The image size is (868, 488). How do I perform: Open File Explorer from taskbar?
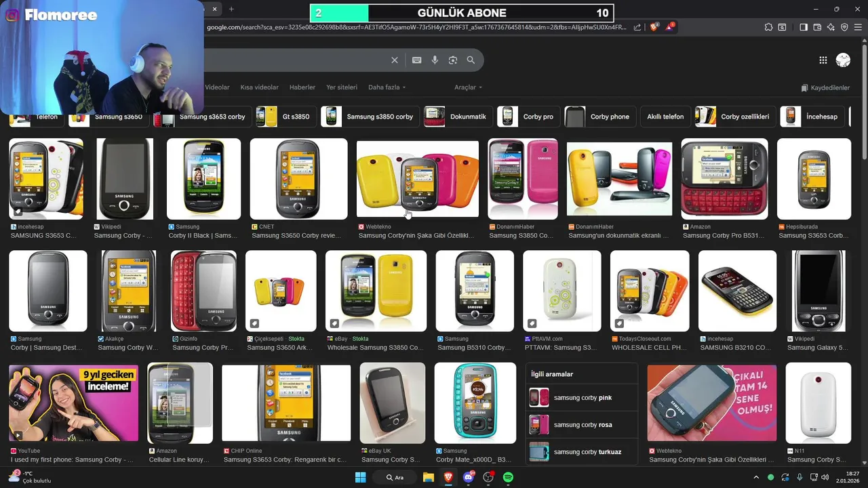[x=429, y=477]
